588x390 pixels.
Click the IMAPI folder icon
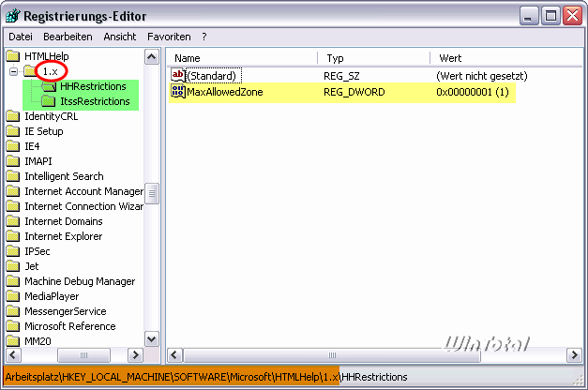pyautogui.click(x=13, y=161)
